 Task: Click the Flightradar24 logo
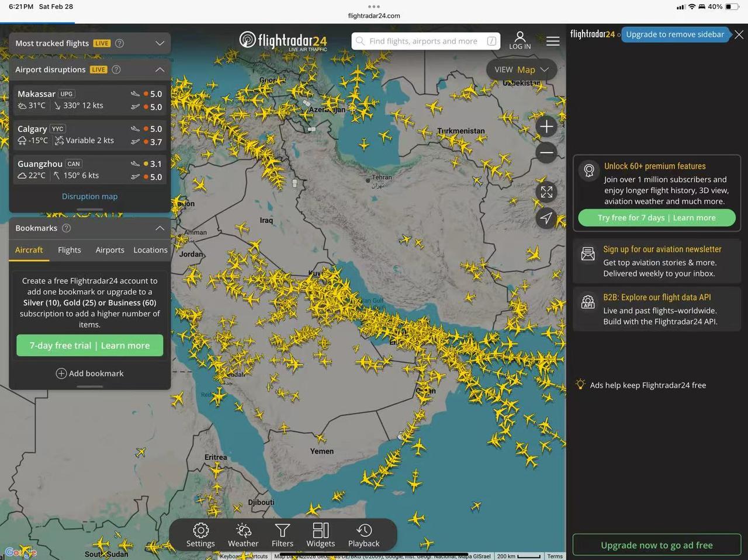[283, 40]
